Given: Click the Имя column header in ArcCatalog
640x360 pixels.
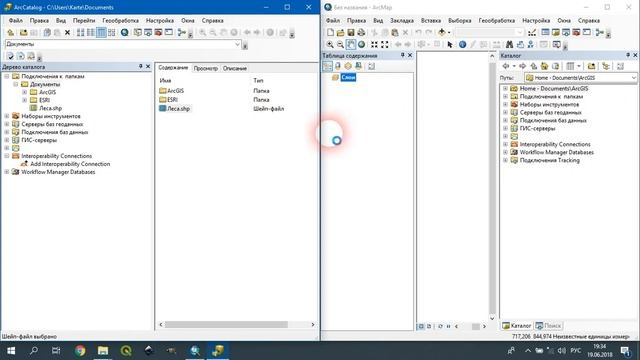Looking at the screenshot, I should 165,81.
